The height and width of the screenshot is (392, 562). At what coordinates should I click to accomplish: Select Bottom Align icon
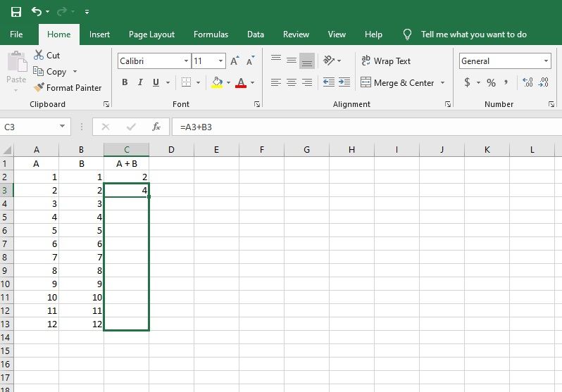[307, 61]
